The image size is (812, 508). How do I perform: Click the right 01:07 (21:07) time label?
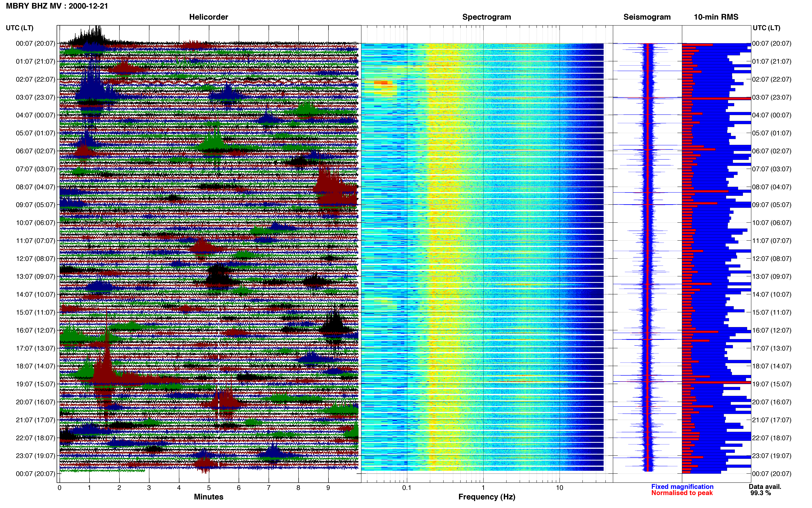772,61
